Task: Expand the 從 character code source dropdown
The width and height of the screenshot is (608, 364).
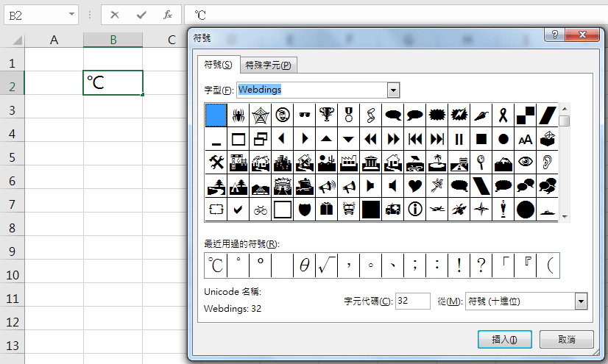Action: [581, 301]
